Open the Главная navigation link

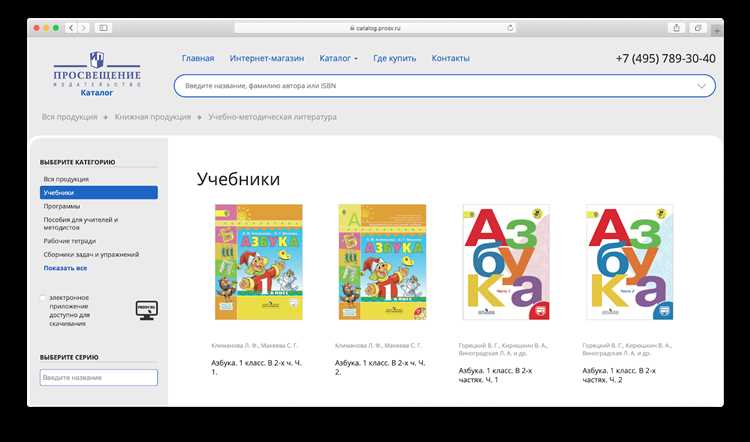coord(198,58)
